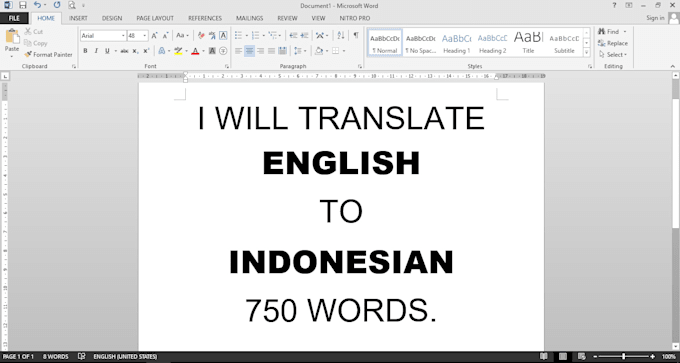Click the Replace command
Viewport: 680px width, 363px height.
click(612, 43)
